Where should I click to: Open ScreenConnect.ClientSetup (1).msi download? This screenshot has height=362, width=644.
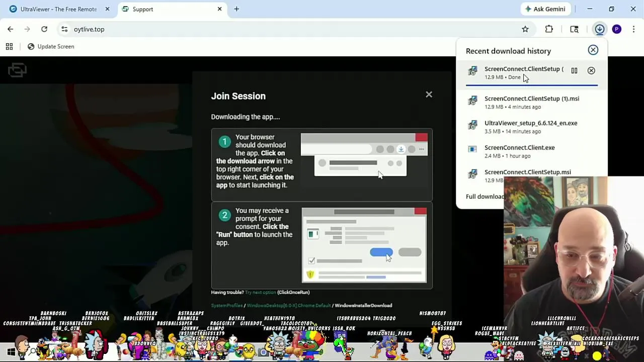(532, 103)
